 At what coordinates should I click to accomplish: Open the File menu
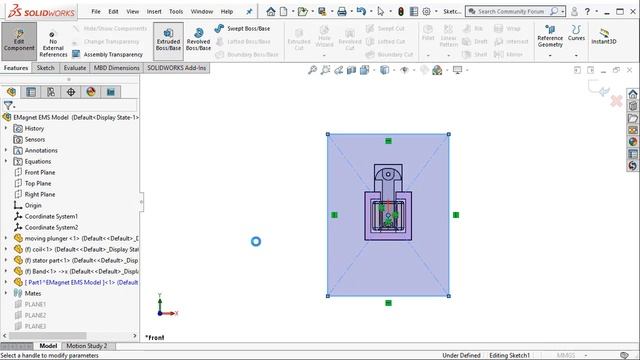click(x=96, y=11)
